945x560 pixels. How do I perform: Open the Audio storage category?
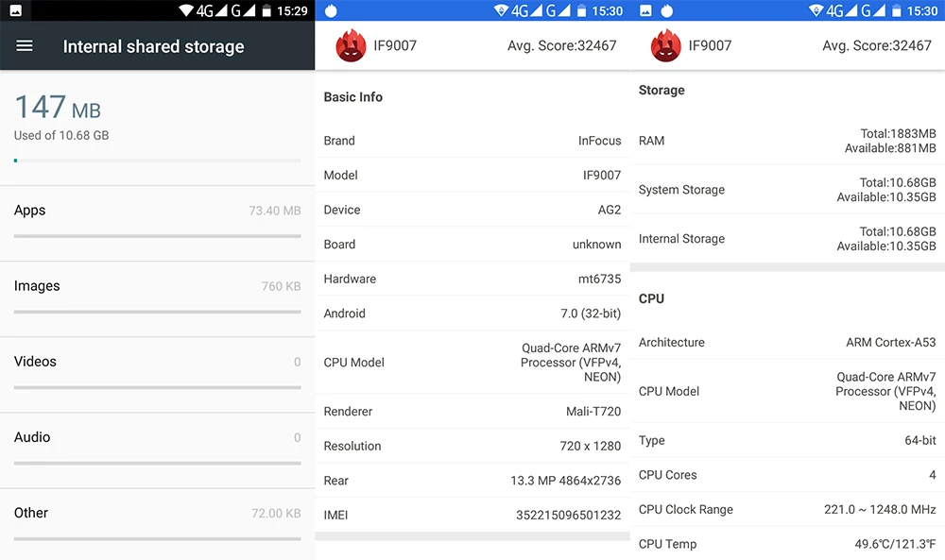[157, 451]
